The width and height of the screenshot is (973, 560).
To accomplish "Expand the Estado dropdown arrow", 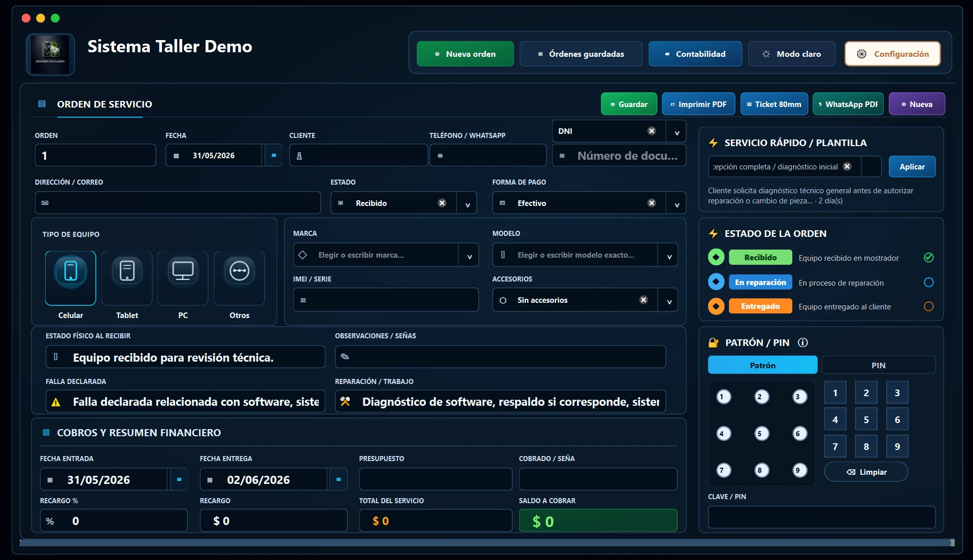I will [467, 203].
